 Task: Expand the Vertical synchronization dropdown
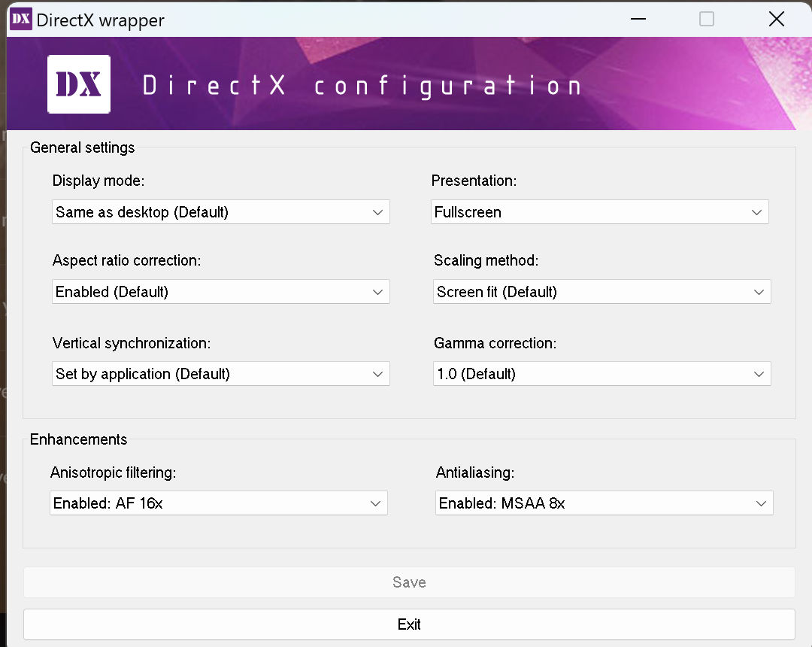[220, 373]
